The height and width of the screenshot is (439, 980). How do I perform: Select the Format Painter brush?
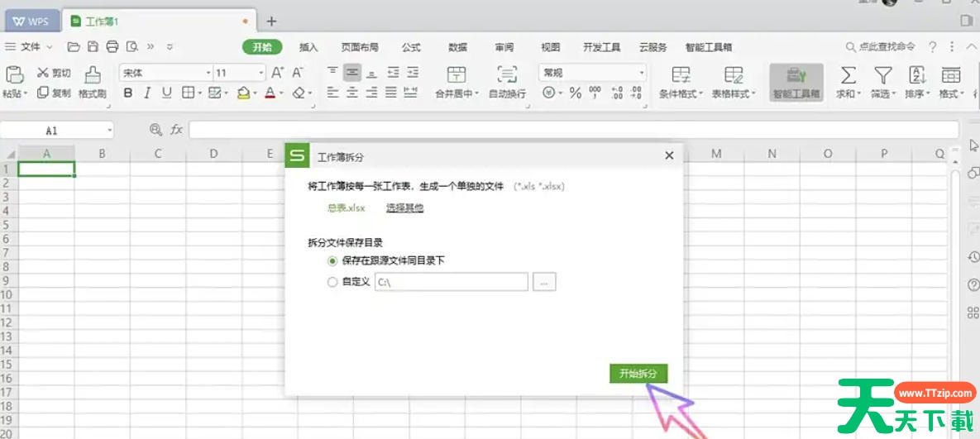tap(93, 75)
